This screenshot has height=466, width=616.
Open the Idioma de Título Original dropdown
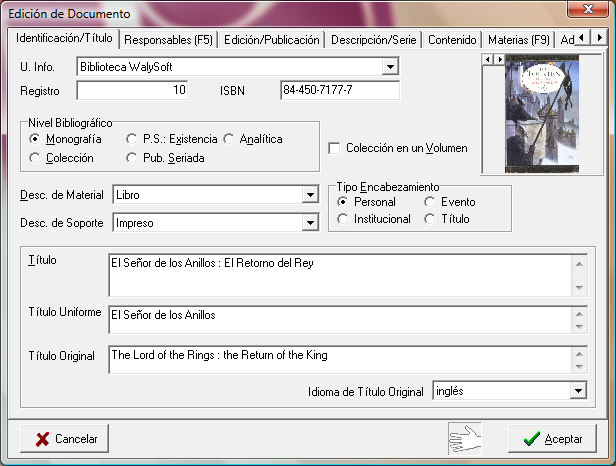(x=577, y=391)
